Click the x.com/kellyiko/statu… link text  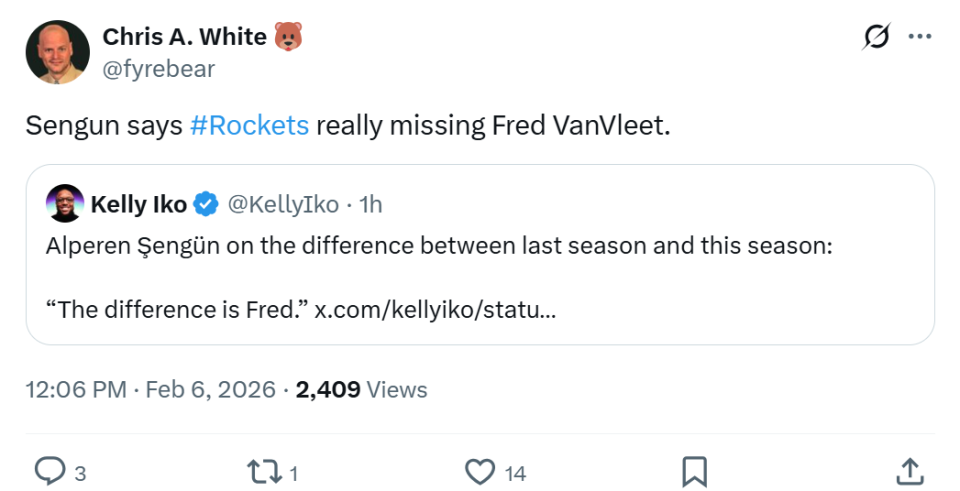click(435, 309)
